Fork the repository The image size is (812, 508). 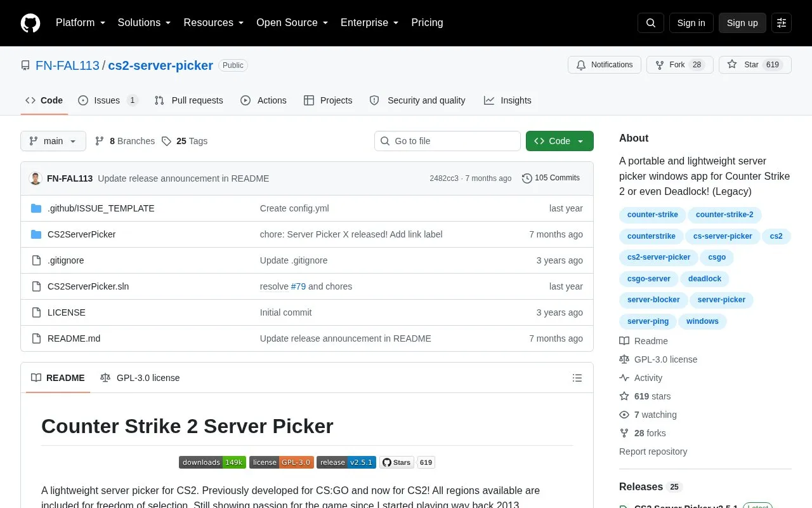point(680,65)
